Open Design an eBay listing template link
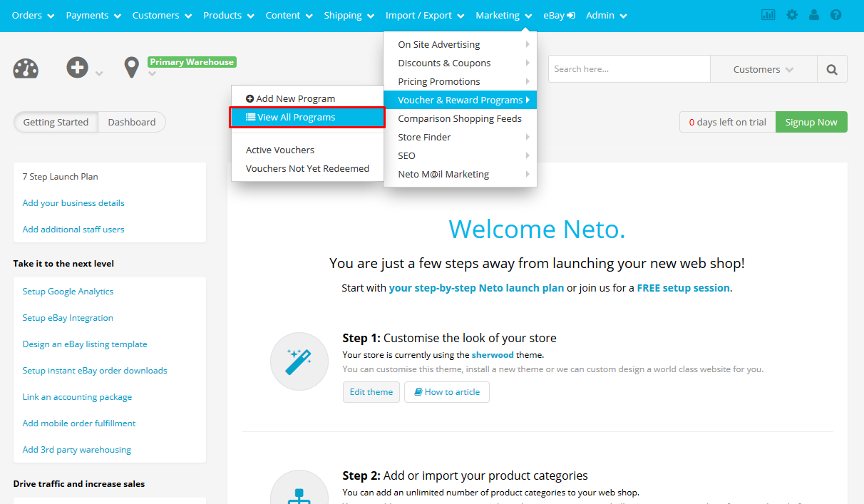Screen dimensions: 864x504 (x=85, y=344)
